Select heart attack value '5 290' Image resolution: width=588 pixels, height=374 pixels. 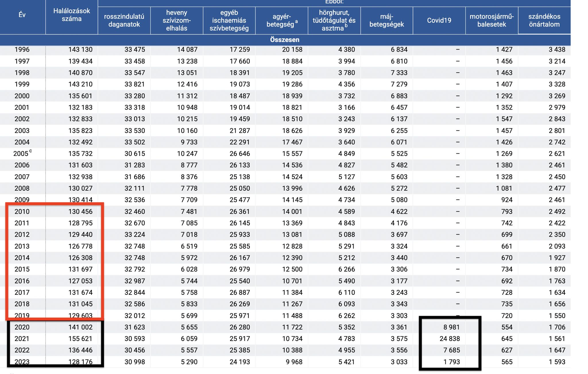coord(189,362)
